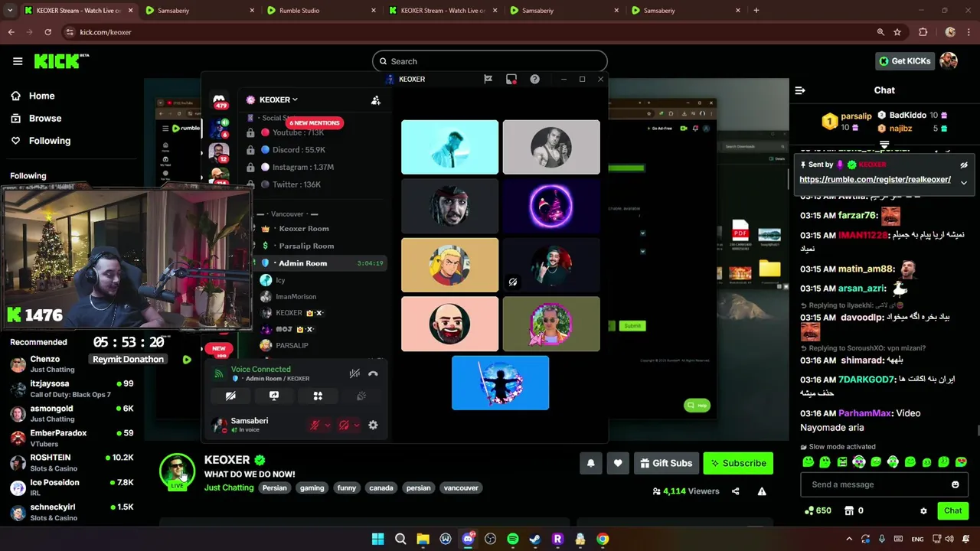Image resolution: width=980 pixels, height=551 pixels.
Task: Bookmark this page star icon
Action: pyautogui.click(x=897, y=32)
